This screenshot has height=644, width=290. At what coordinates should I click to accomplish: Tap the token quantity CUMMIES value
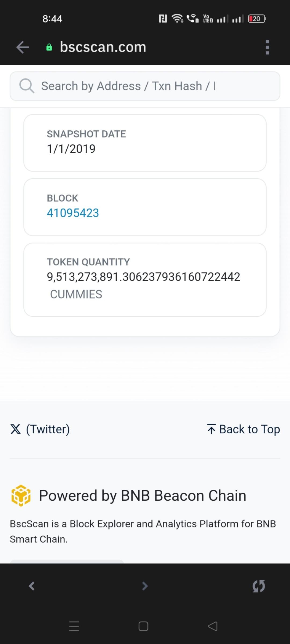click(143, 277)
